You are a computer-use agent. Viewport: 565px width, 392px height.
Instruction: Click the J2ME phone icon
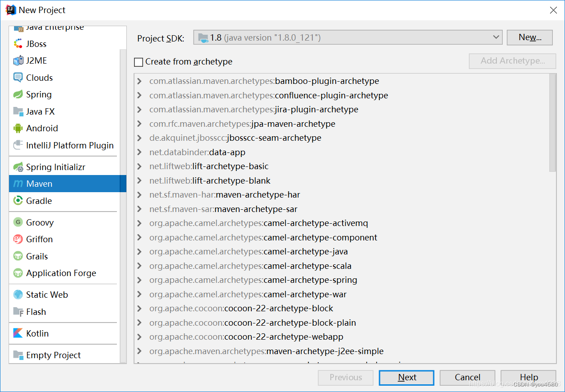click(x=18, y=60)
